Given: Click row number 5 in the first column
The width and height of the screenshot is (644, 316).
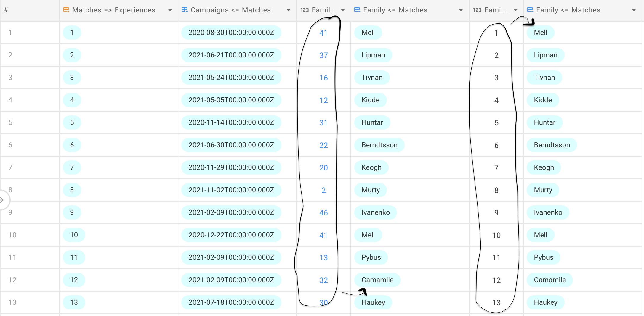Looking at the screenshot, I should (x=10, y=122).
